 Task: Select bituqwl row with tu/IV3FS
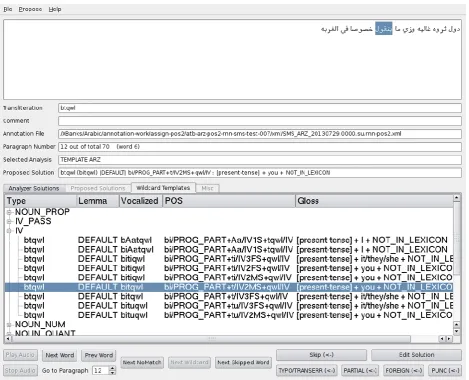tap(229, 306)
